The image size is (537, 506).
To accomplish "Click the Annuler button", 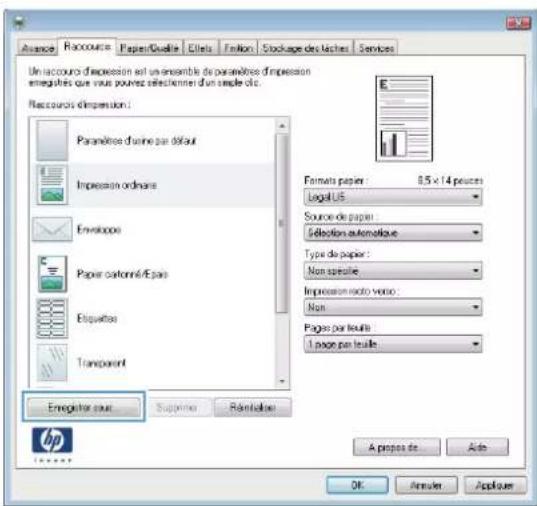I will 426,485.
